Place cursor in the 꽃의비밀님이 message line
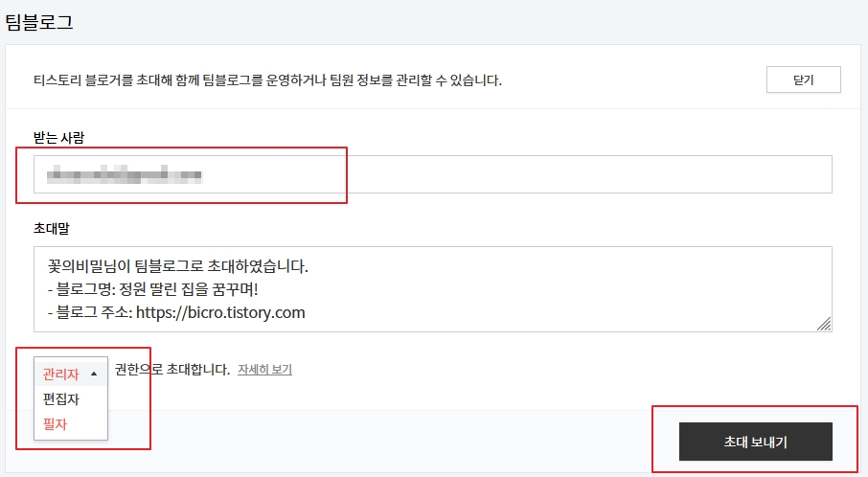 click(177, 266)
